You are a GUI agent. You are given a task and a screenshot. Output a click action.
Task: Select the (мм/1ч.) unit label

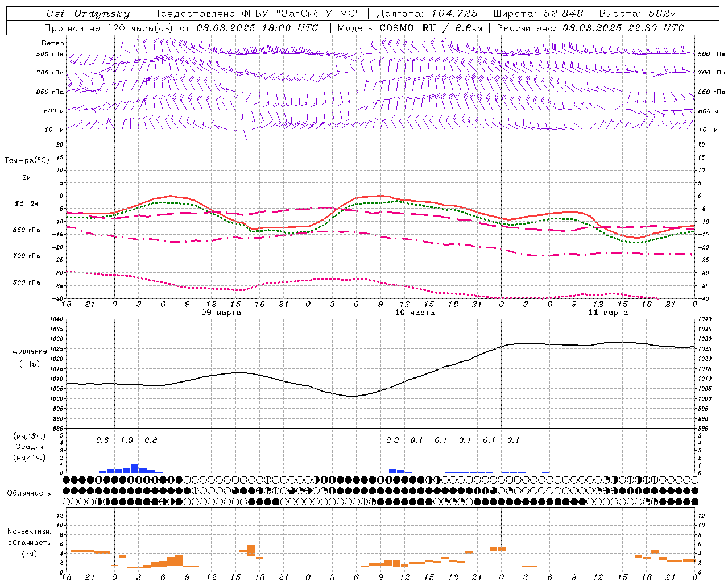tap(29, 458)
